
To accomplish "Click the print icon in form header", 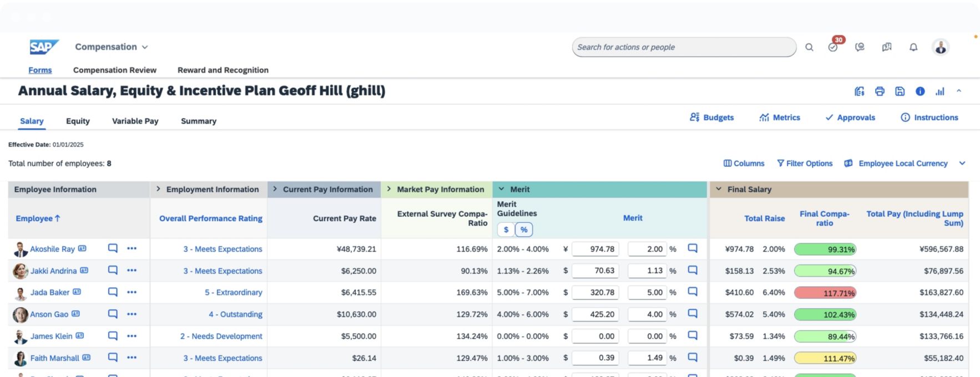I will pos(880,91).
